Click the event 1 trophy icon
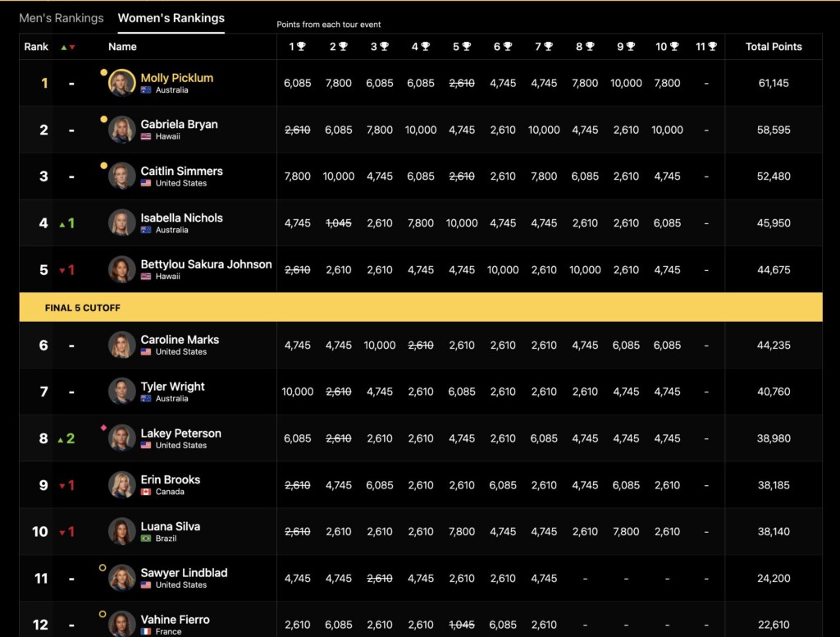Viewport: 840px width, 637px height. click(x=302, y=47)
